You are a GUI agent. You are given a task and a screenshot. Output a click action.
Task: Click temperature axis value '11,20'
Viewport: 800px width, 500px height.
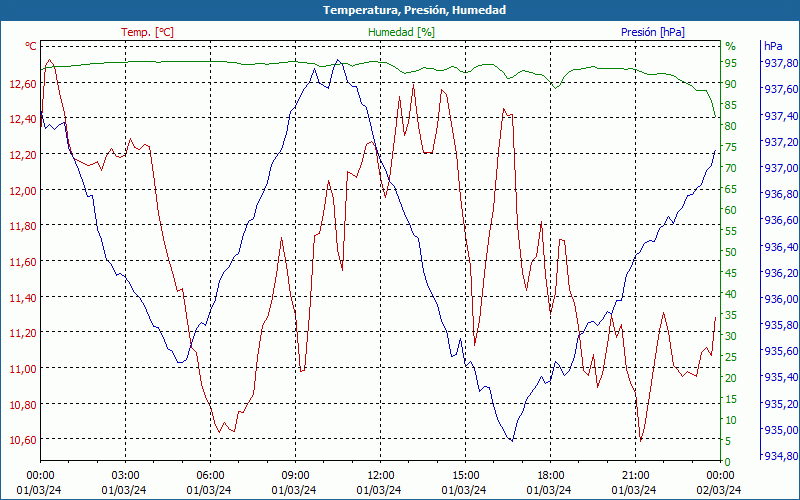pyautogui.click(x=23, y=333)
